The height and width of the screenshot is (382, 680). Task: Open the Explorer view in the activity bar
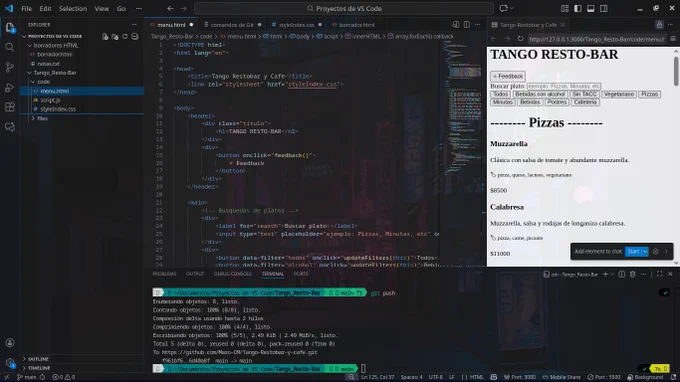tap(10, 27)
